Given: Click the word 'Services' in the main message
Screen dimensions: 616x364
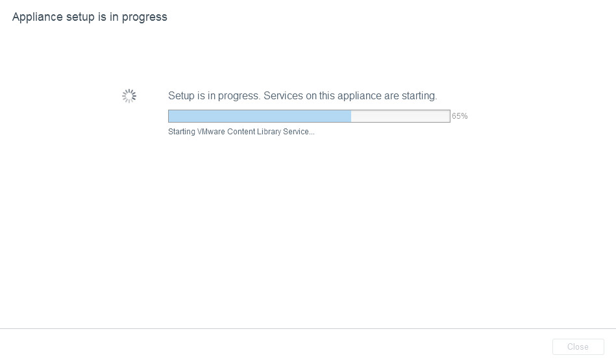Looking at the screenshot, I should pos(284,96).
